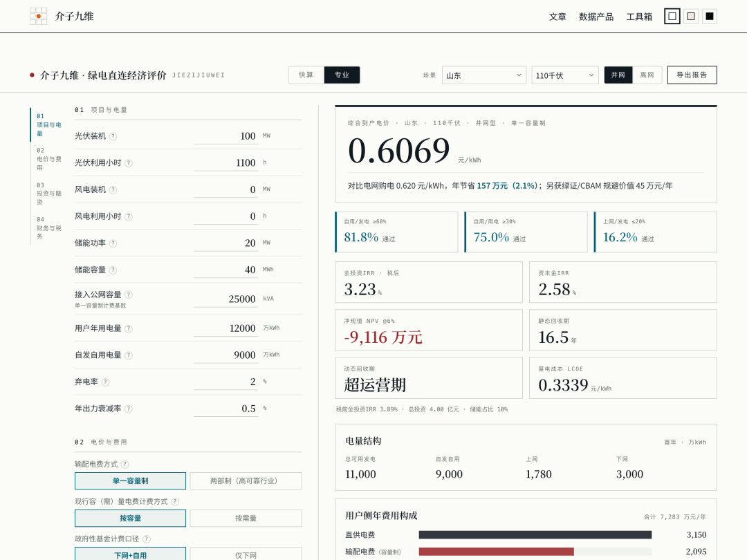Choose 按需量 billing method
This screenshot has width=747, height=560.
pos(246,518)
